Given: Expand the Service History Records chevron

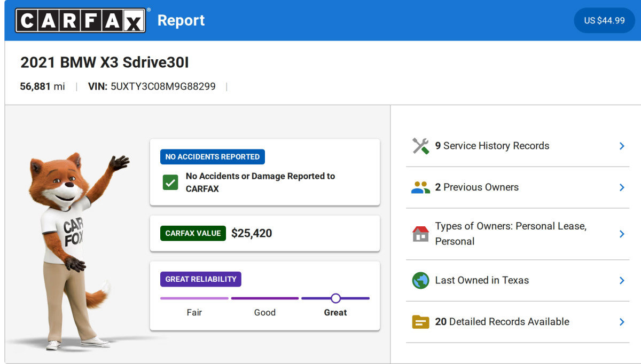Looking at the screenshot, I should coord(622,146).
